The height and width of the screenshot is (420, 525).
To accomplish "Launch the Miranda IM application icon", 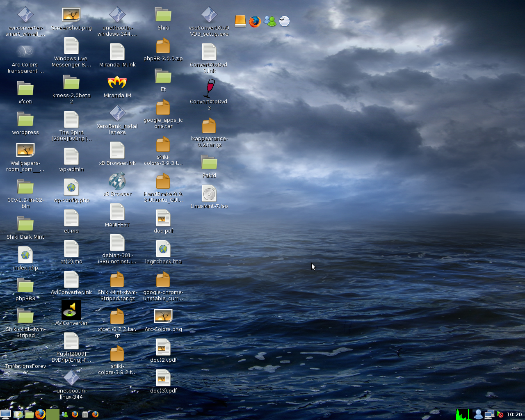I will tap(117, 82).
